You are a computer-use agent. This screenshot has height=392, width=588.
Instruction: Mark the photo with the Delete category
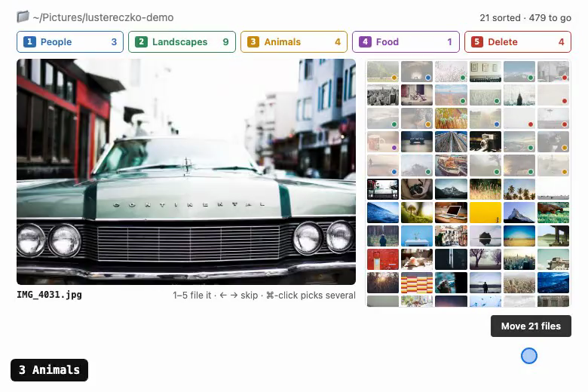tap(518, 42)
